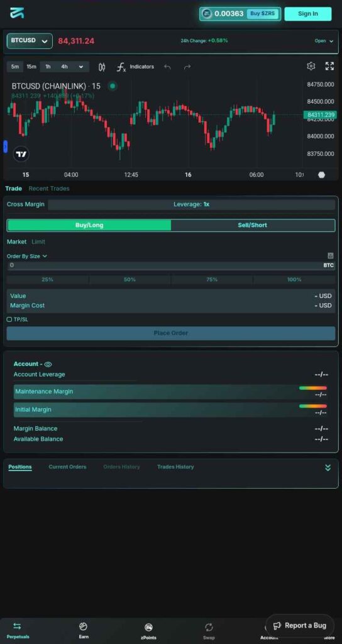Click the Buy $ZRS button
Viewport: 342px width, 644px height.
point(263,14)
